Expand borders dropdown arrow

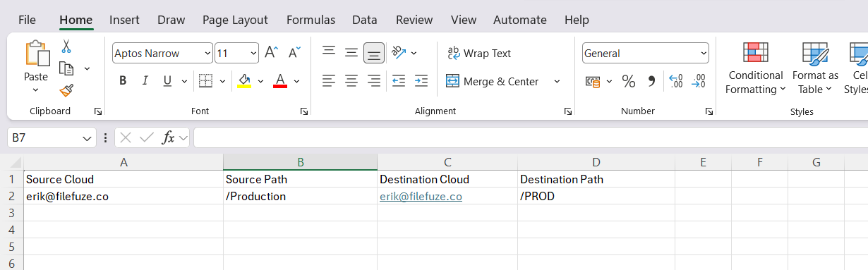[x=222, y=81]
